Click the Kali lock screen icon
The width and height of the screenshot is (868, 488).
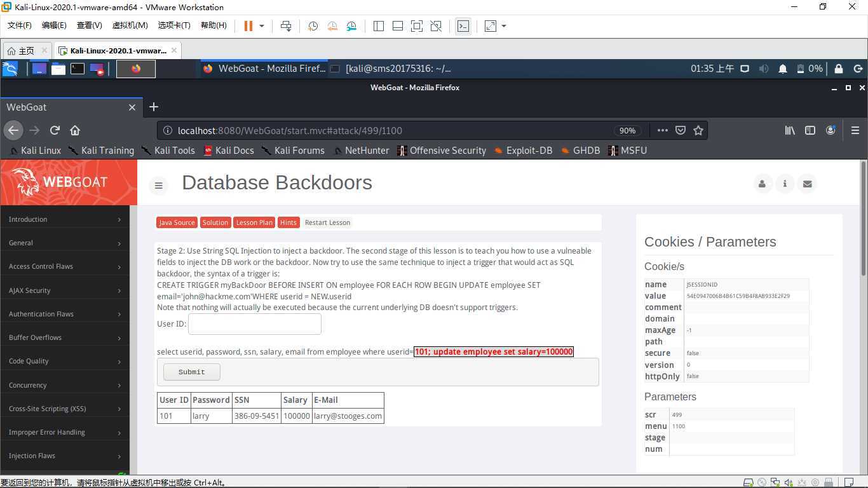click(x=839, y=69)
